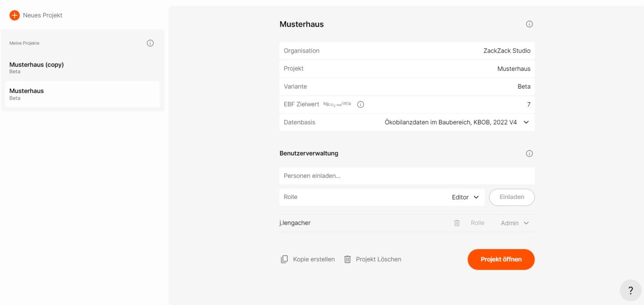Click the Kopie erstellen copy icon
This screenshot has width=644, height=305.
284,259
